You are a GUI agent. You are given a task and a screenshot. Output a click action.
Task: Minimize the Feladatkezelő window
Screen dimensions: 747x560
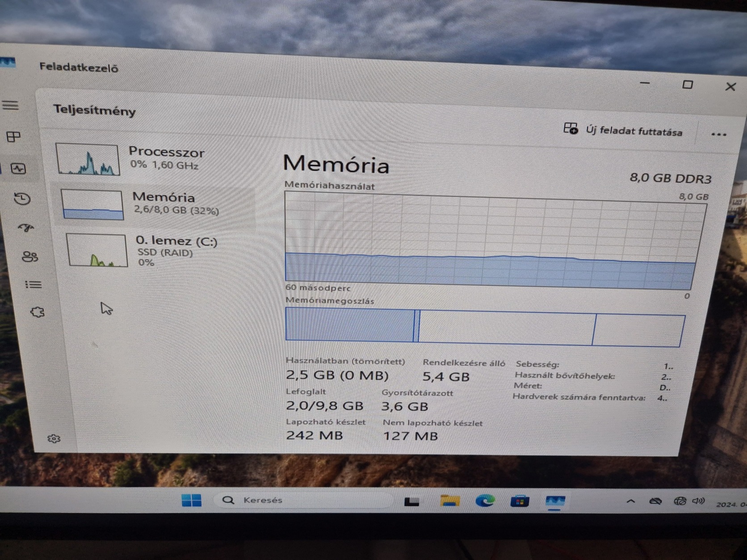coord(644,83)
